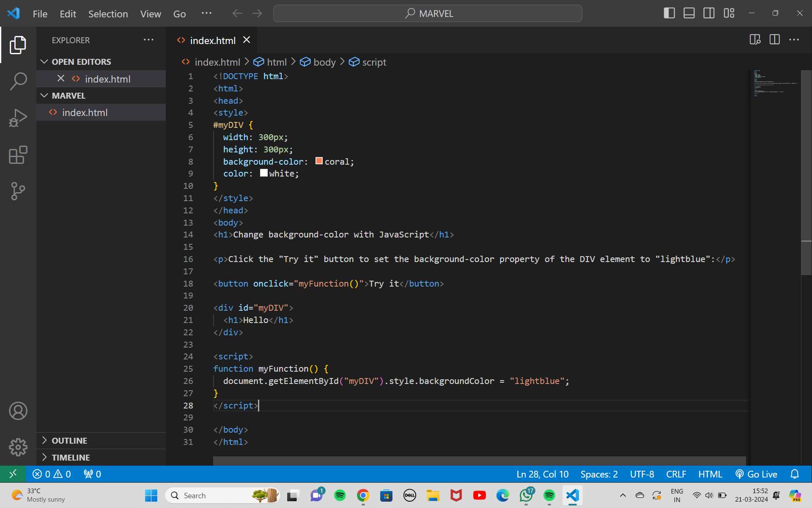Click Go Live in status bar
Viewport: 812px width, 508px height.
pyautogui.click(x=756, y=474)
